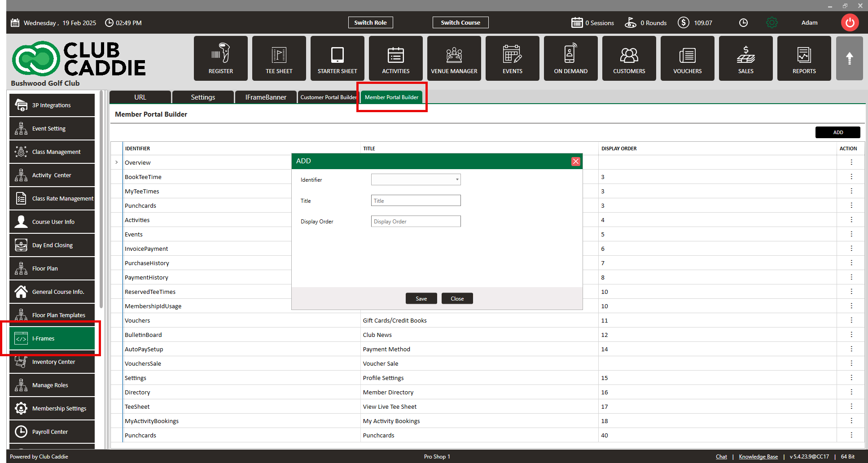Image resolution: width=868 pixels, height=463 pixels.
Task: Open the Events module
Action: [513, 58]
